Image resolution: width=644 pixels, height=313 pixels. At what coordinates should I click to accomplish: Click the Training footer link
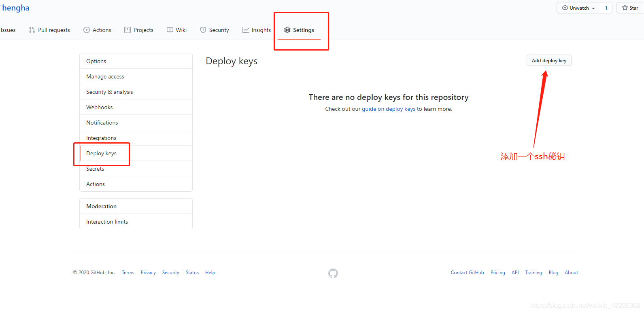[x=533, y=273]
